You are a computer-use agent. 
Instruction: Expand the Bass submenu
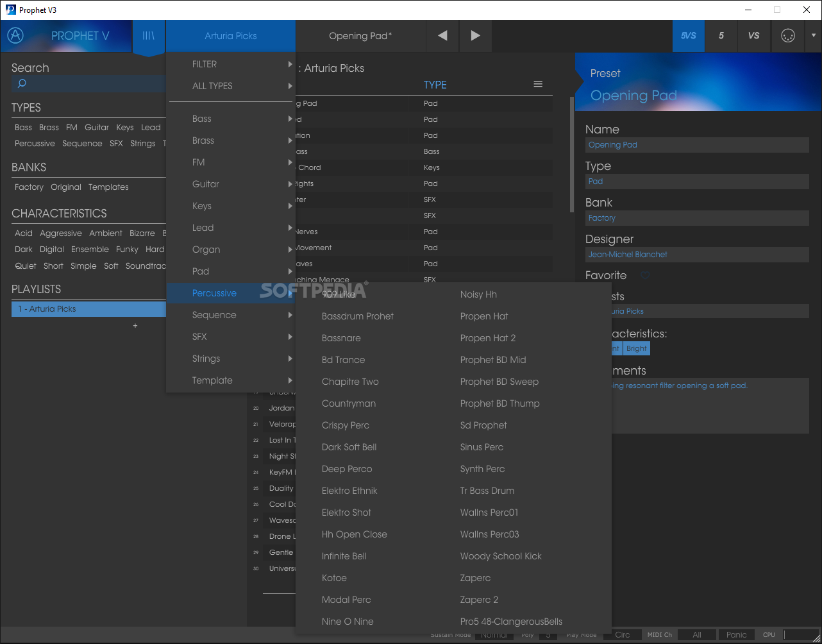[x=231, y=119]
